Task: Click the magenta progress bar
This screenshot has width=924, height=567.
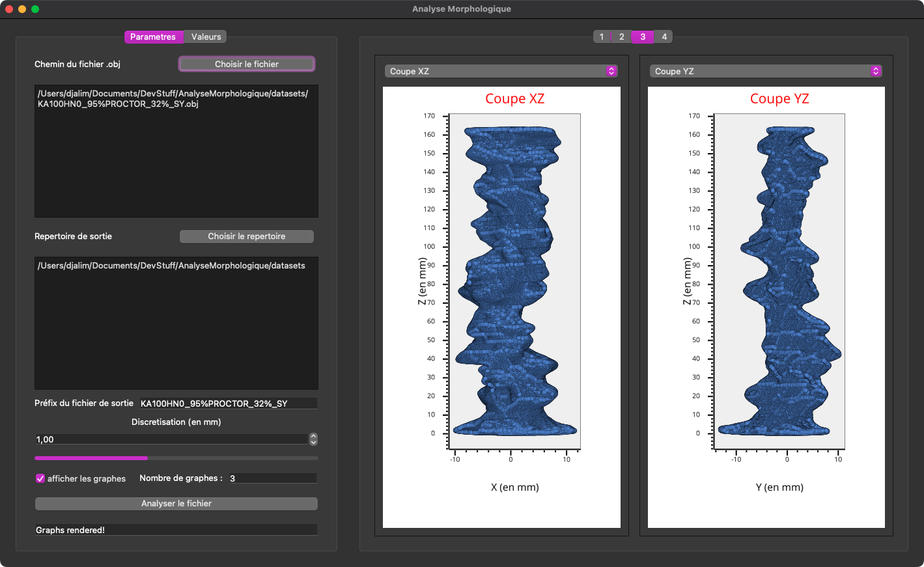Action: [176, 458]
